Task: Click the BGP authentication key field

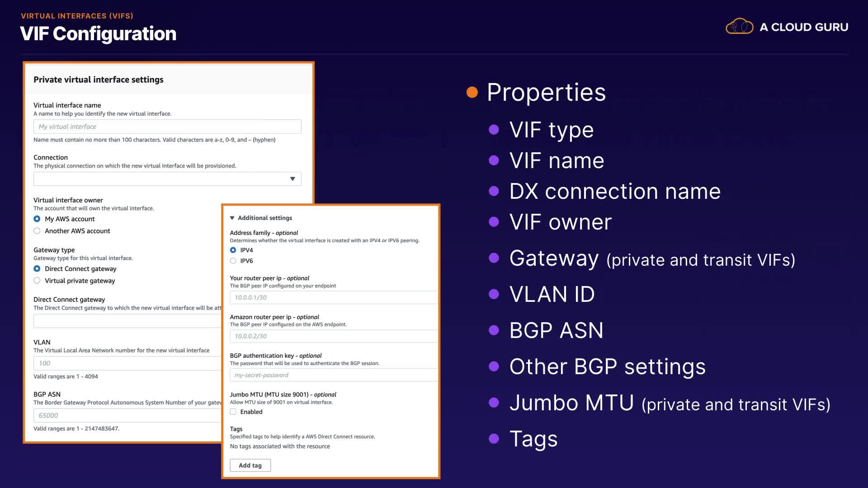Action: (334, 375)
